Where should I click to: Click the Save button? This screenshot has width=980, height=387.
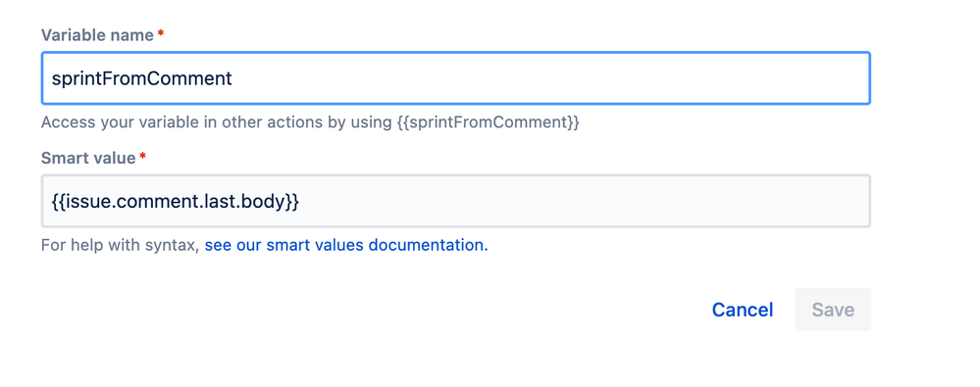(x=833, y=310)
